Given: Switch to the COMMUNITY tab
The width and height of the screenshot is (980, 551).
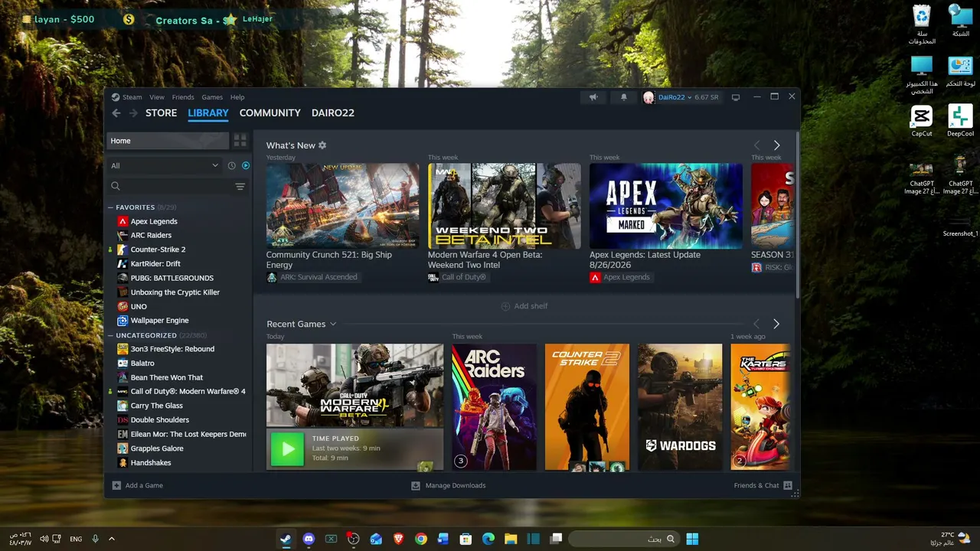Looking at the screenshot, I should point(270,112).
